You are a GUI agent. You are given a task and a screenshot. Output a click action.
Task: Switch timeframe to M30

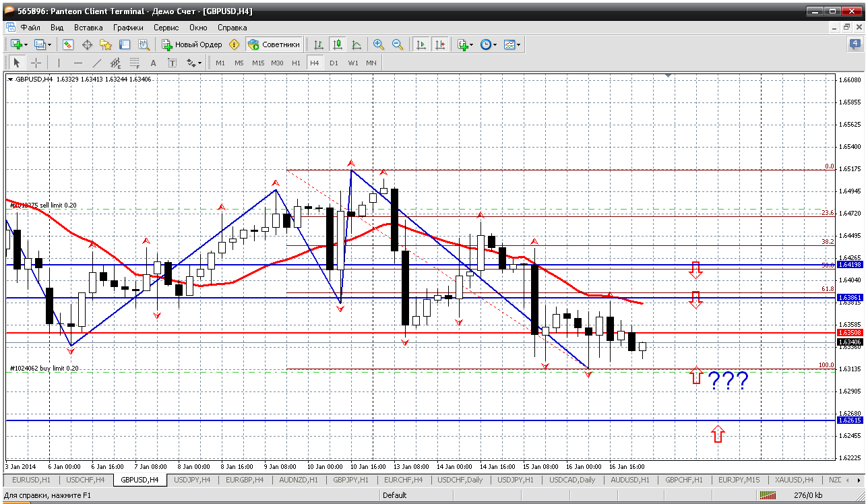(x=277, y=63)
